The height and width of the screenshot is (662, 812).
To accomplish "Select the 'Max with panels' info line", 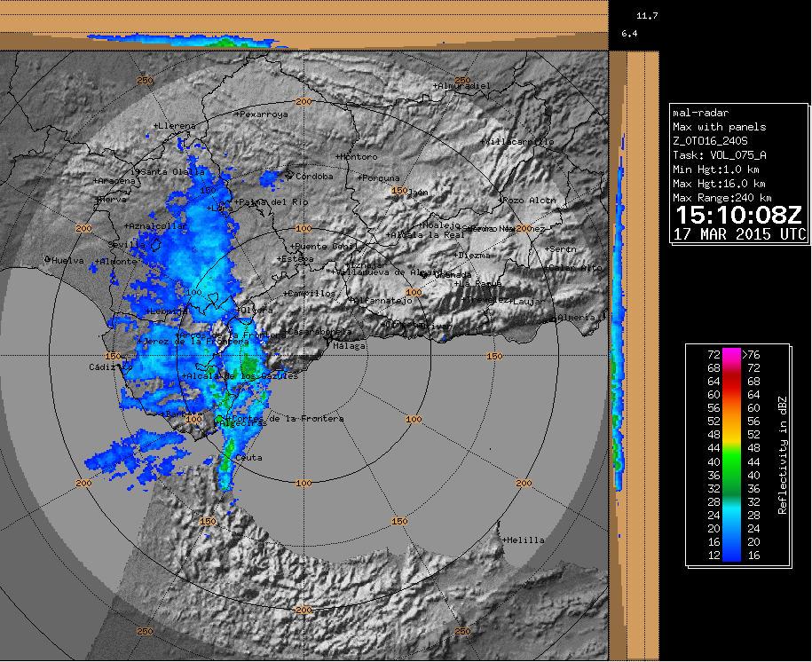I will [x=720, y=127].
